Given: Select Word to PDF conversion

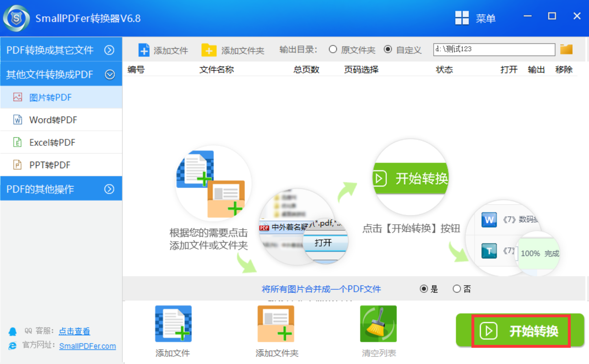Looking at the screenshot, I should [x=53, y=120].
